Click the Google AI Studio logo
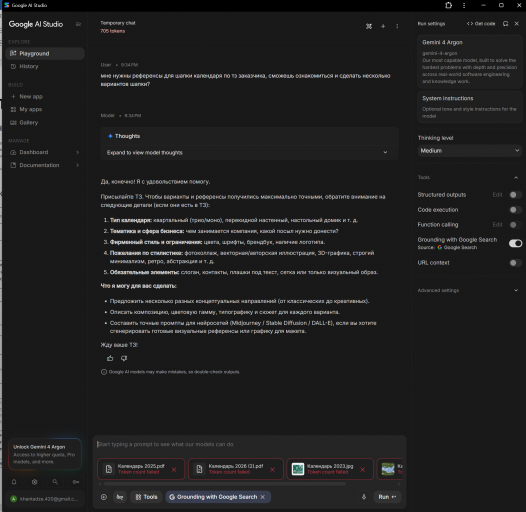The width and height of the screenshot is (526, 512). (x=36, y=24)
